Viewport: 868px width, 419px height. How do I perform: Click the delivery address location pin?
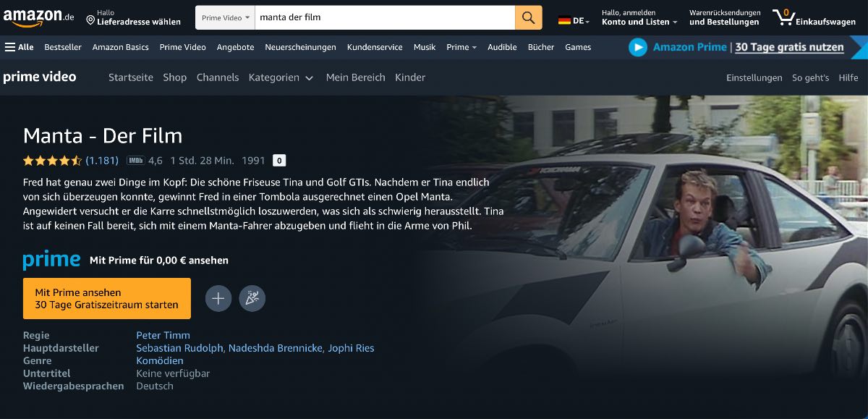tap(90, 20)
